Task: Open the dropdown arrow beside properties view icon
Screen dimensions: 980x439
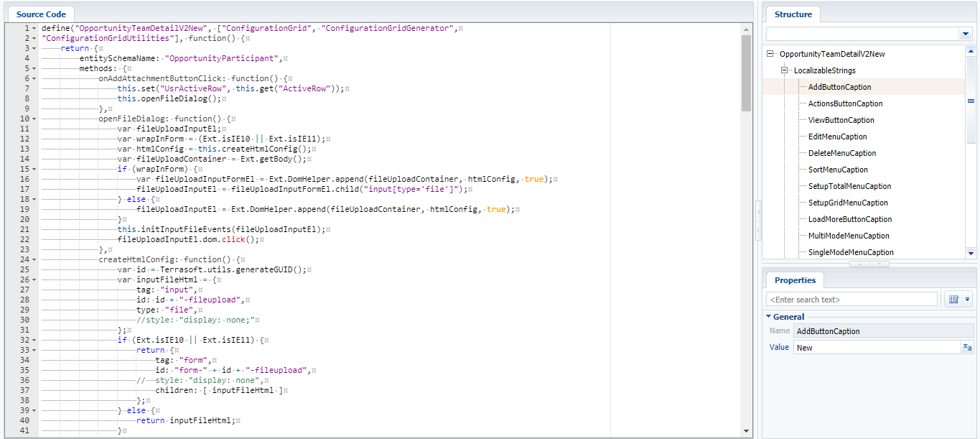Action: click(x=967, y=299)
